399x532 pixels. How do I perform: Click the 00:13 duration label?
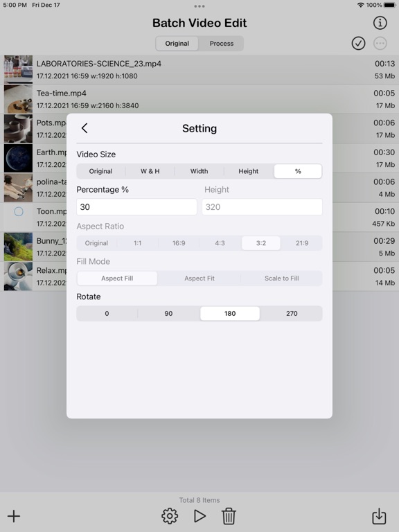pos(384,64)
